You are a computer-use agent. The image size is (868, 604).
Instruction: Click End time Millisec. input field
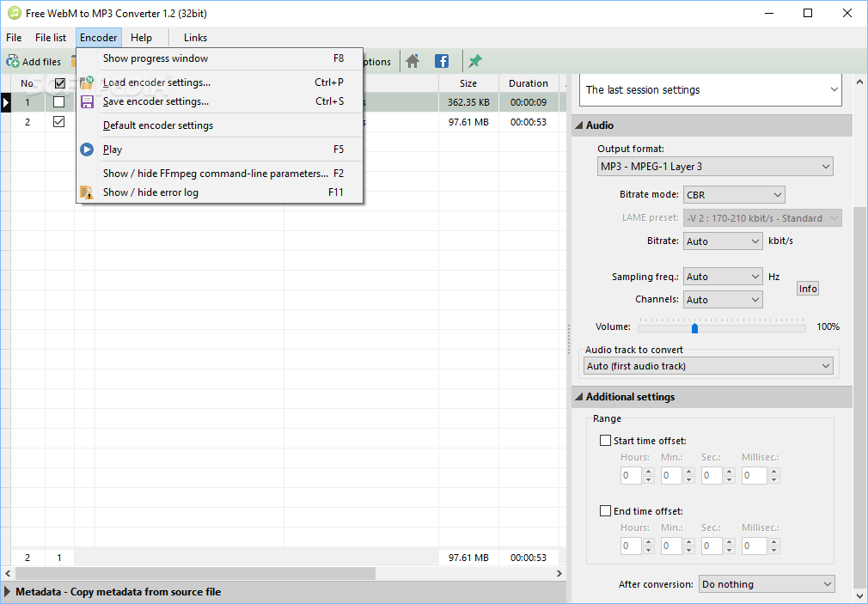755,546
